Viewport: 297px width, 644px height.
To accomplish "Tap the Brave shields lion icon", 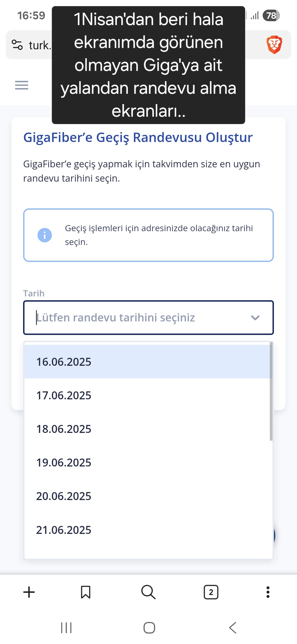I will coord(274,45).
